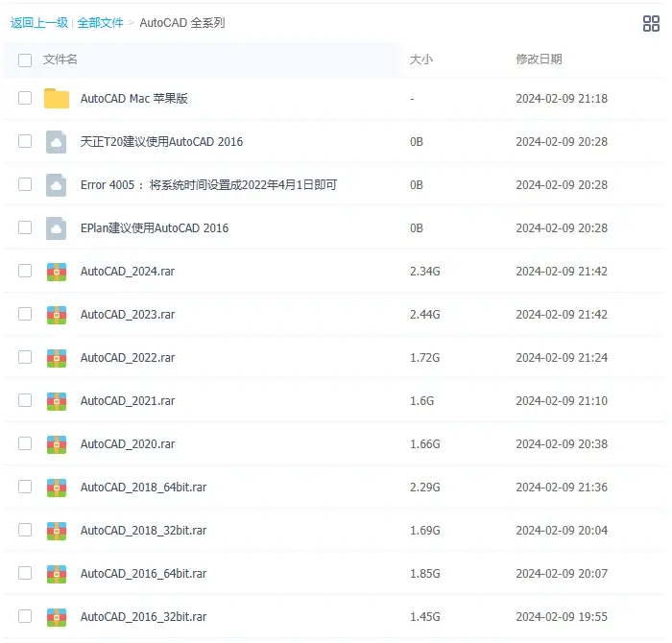Click archive icon of AutoCAD_2024.rar

tap(57, 272)
